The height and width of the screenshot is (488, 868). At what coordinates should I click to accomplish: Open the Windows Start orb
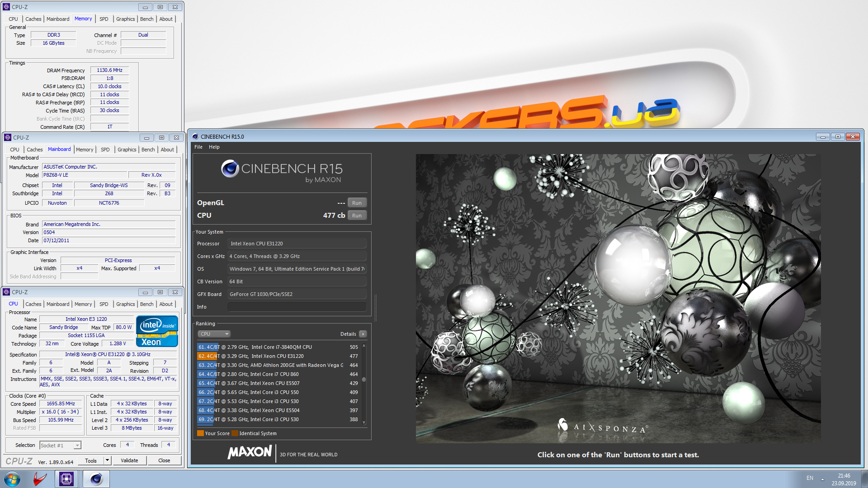click(x=12, y=479)
